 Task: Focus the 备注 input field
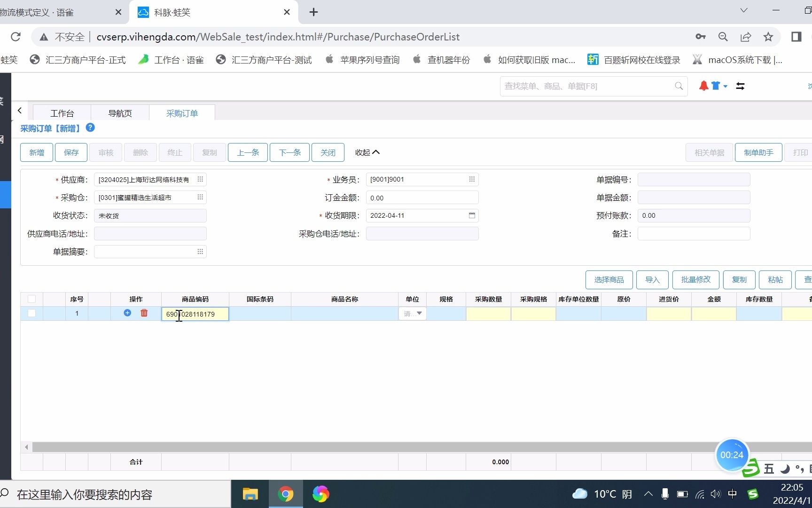click(694, 234)
